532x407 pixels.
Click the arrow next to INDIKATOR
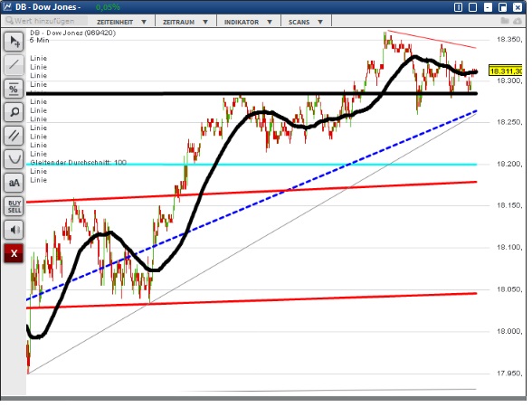click(270, 22)
